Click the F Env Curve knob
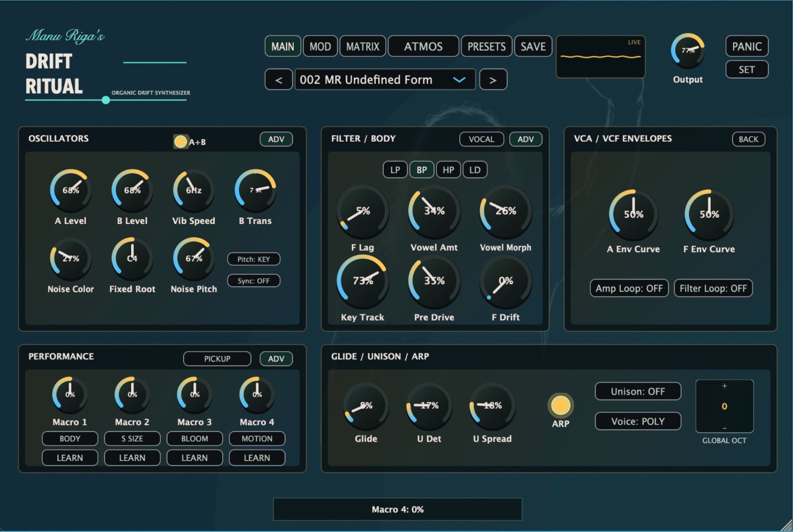 (x=710, y=214)
